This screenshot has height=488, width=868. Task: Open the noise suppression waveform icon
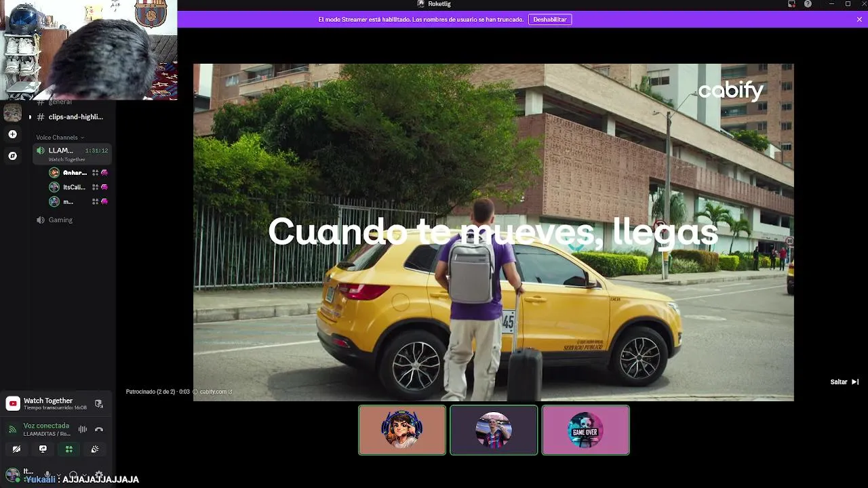coord(83,429)
